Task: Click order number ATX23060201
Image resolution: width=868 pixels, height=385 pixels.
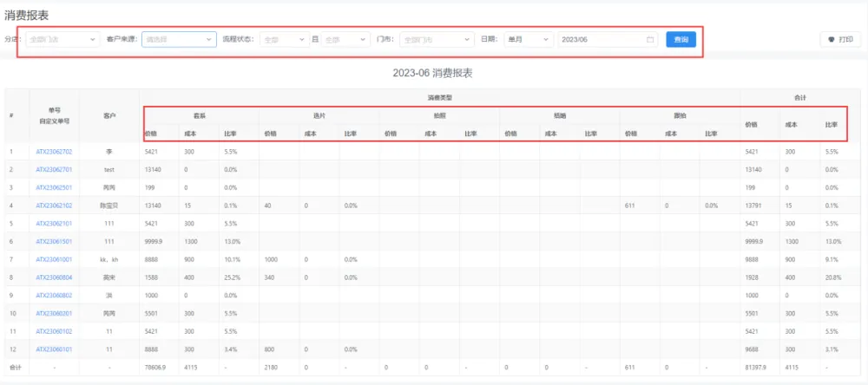Action: [x=54, y=313]
